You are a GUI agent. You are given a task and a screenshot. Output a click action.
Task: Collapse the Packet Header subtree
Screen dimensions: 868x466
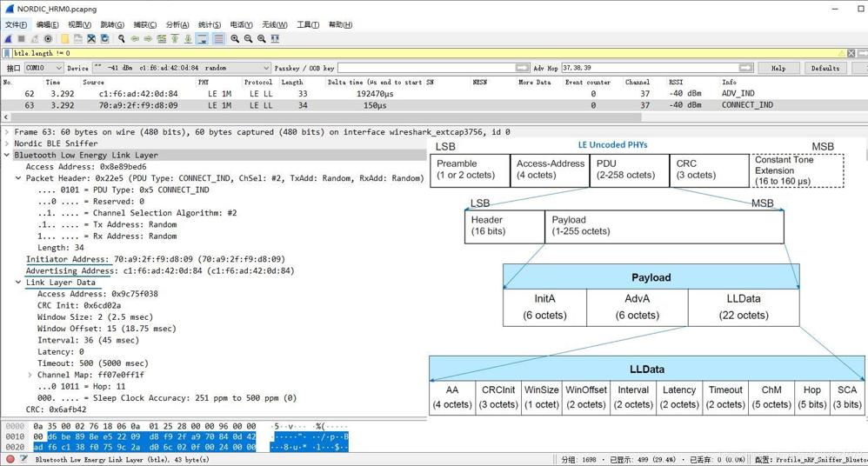coord(18,178)
